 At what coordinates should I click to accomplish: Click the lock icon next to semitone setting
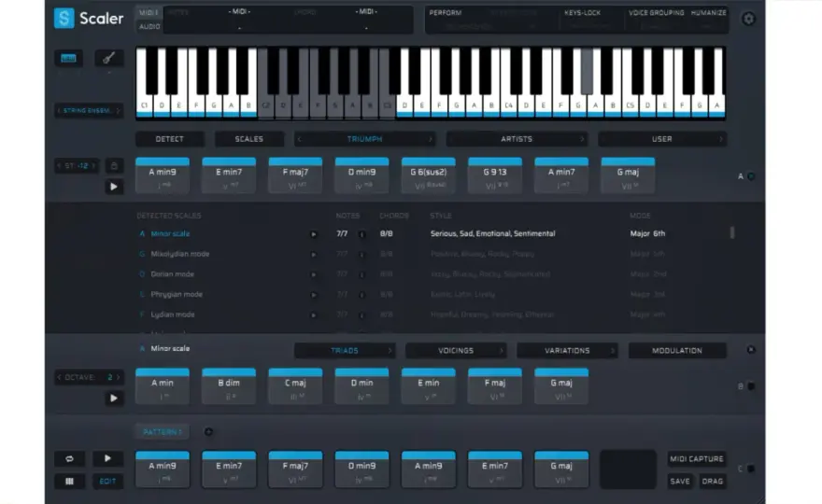coord(114,166)
